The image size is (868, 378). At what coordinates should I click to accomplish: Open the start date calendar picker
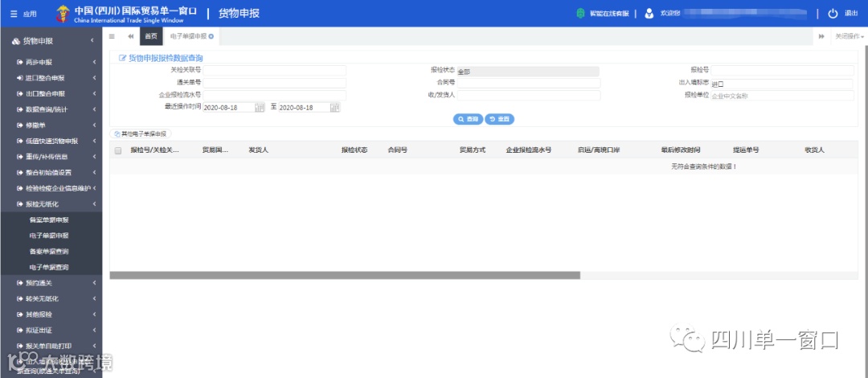260,108
